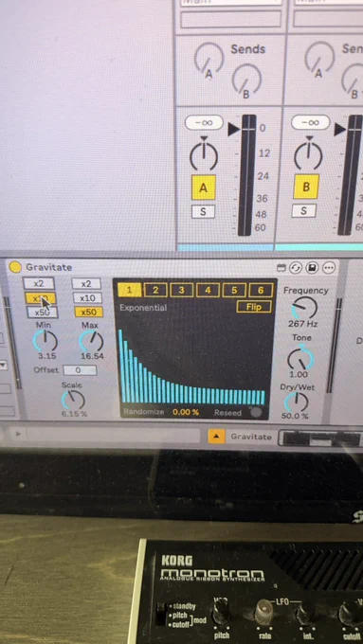Open Gravitate device edit icon in header
Screen dimensions: 363x644
[x=281, y=268]
